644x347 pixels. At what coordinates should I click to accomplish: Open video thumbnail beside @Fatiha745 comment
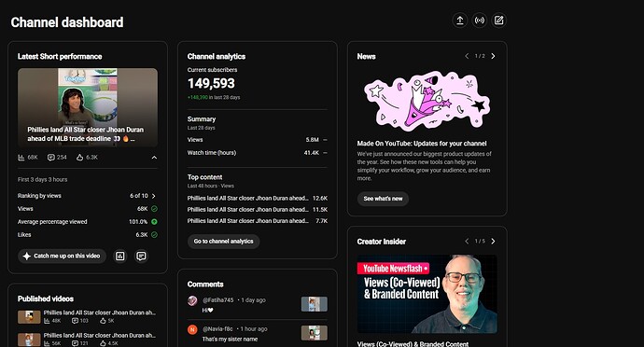315,304
